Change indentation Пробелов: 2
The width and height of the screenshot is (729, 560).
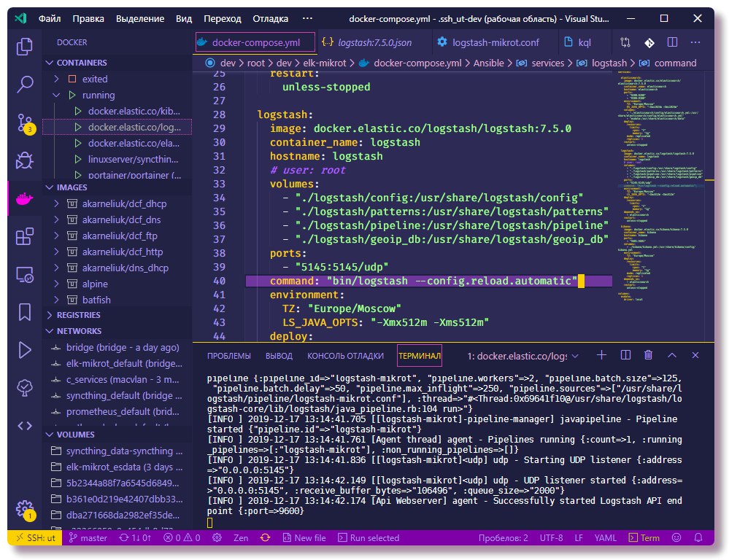click(503, 537)
